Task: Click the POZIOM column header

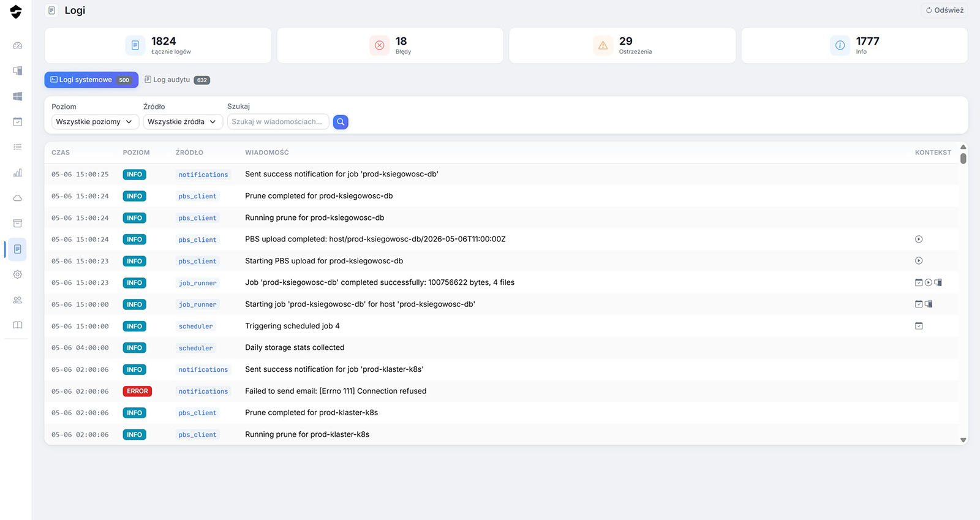Action: pos(136,153)
